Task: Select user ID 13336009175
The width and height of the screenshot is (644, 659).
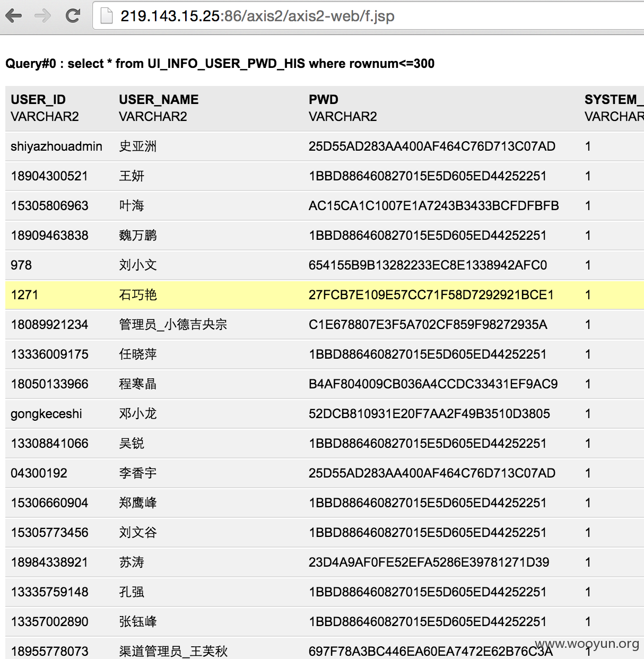Action: point(49,354)
